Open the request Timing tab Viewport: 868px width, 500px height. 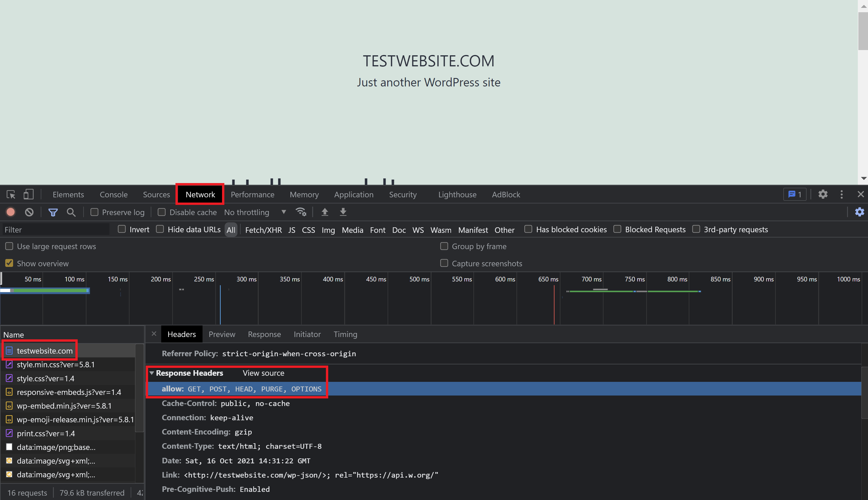click(x=345, y=334)
